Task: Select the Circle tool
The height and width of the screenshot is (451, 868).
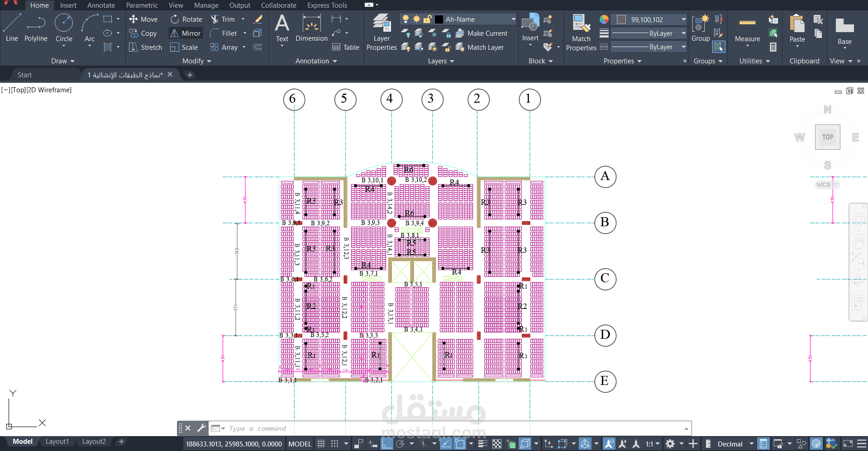Action: 63,26
